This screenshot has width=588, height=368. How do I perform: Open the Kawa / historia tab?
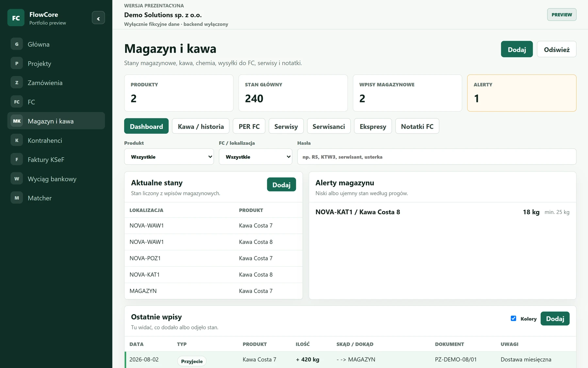pyautogui.click(x=201, y=126)
